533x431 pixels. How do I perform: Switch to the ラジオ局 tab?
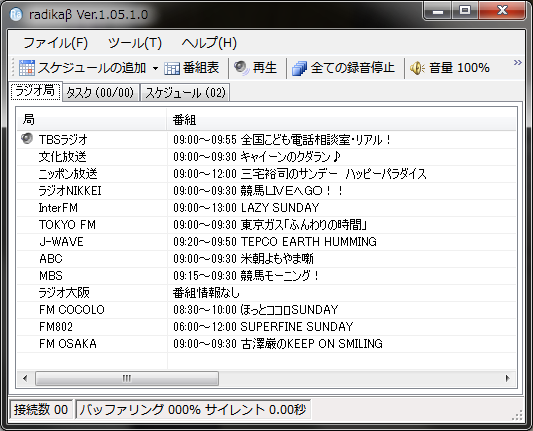pyautogui.click(x=35, y=91)
